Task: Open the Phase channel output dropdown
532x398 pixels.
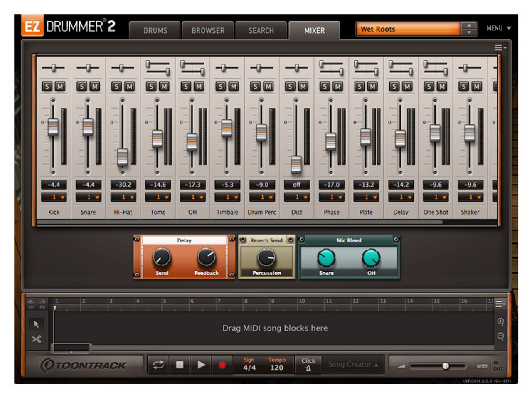Action: click(x=332, y=197)
